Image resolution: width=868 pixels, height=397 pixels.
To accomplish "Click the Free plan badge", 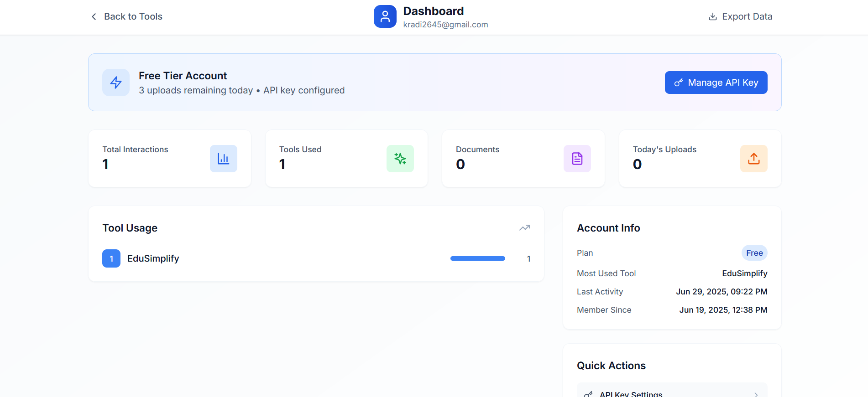I will tap(754, 253).
